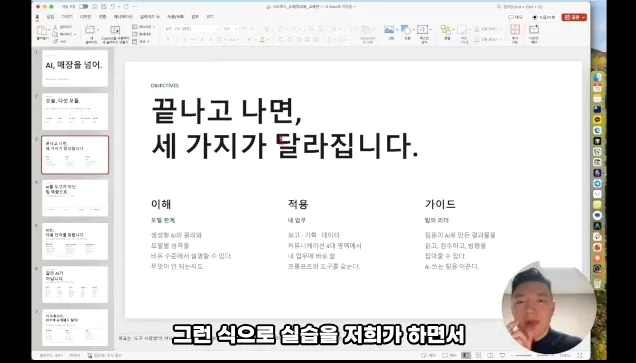The image size is (636, 363).
Task: Click the Paste clipboard icon
Action: click(41, 30)
